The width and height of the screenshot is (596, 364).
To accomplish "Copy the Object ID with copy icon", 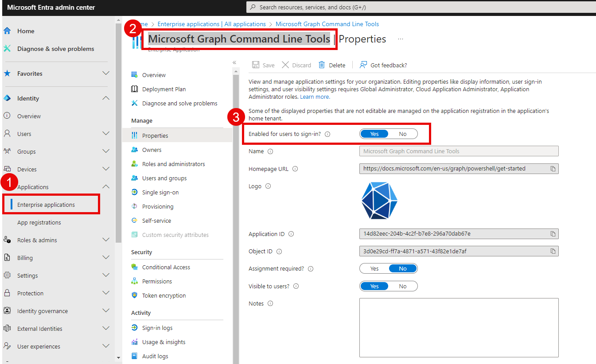I will tap(553, 251).
